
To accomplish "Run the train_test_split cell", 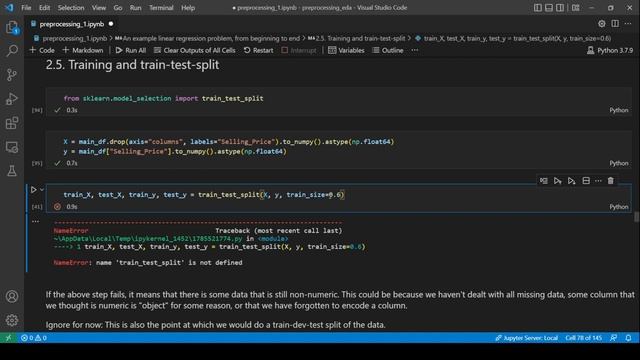I will (x=33, y=190).
